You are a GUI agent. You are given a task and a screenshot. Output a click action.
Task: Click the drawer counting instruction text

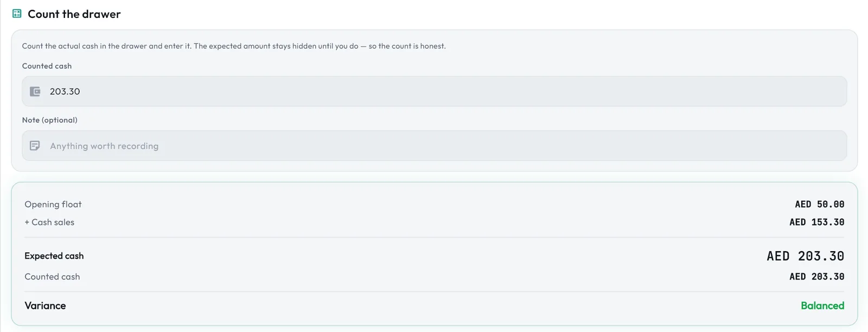(234, 46)
